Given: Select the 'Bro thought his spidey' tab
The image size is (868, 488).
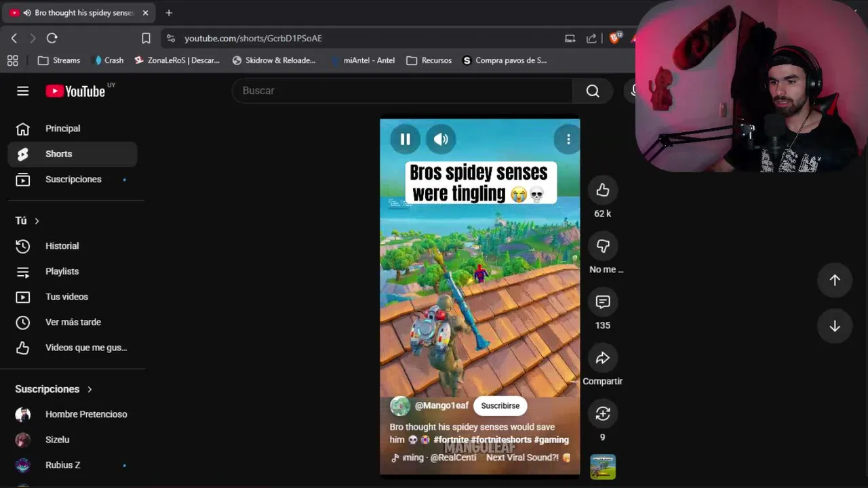Looking at the screenshot, I should click(79, 13).
